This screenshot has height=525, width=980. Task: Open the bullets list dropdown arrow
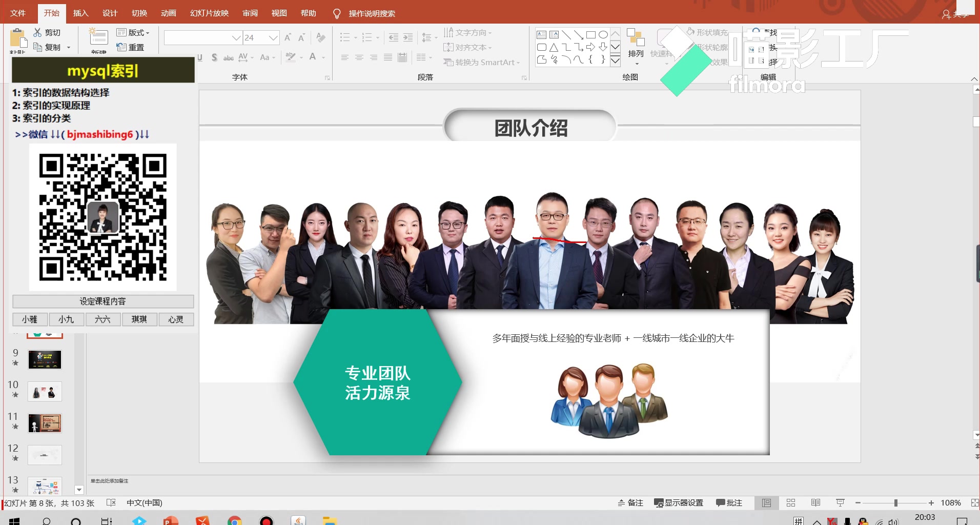pos(356,37)
